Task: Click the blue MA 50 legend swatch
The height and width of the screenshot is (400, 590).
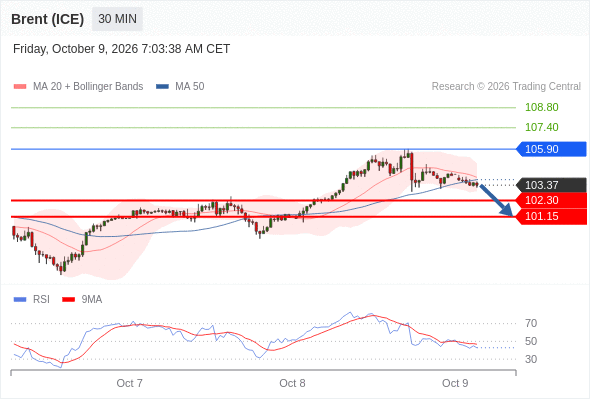Action: pos(162,87)
